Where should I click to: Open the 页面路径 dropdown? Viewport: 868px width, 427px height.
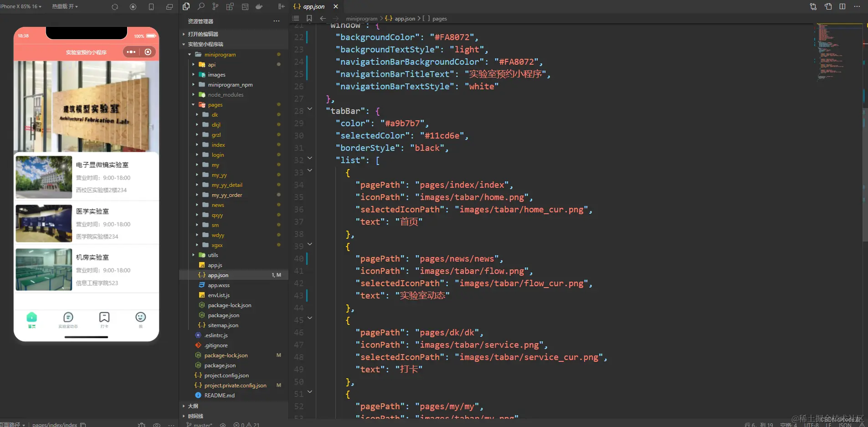point(13,425)
